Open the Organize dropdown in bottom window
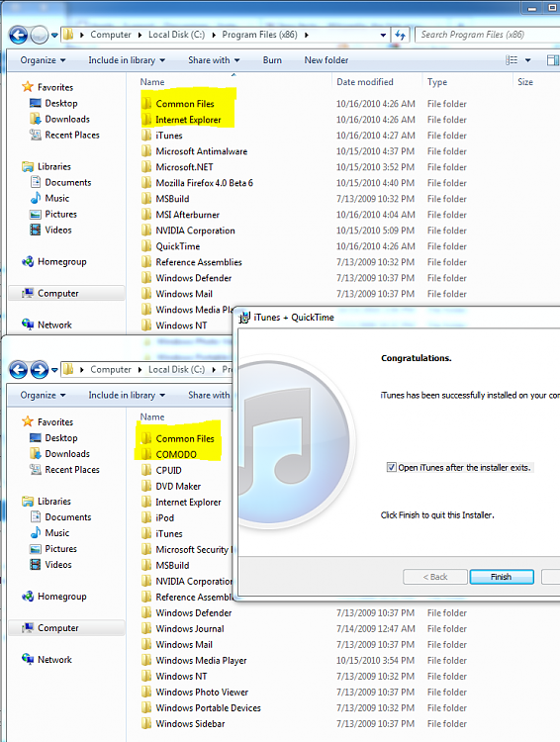This screenshot has height=742, width=560. point(43,395)
